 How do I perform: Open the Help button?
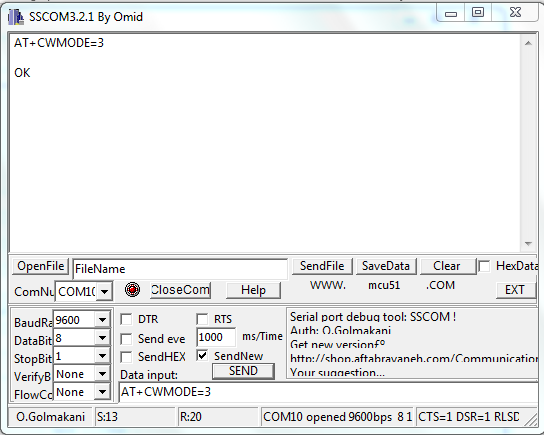tap(253, 290)
